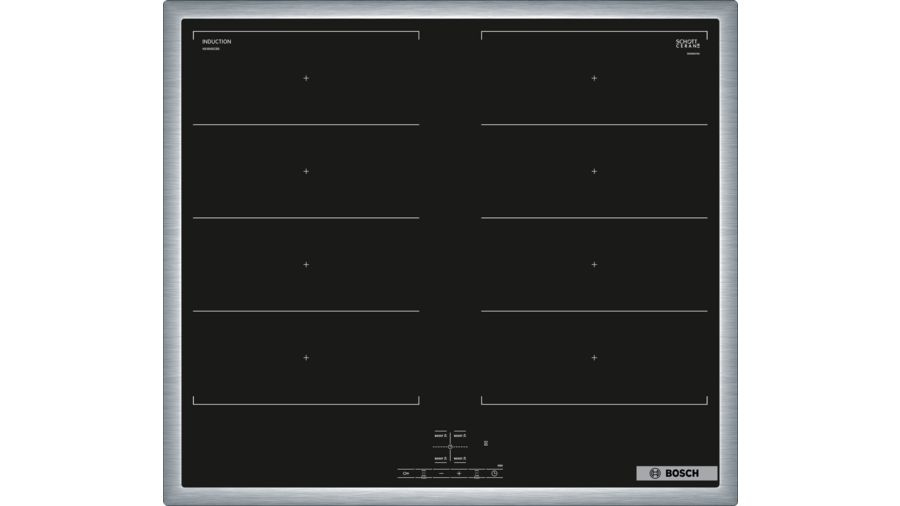The width and height of the screenshot is (900, 506).
Task: Tap third-from-top cross marker on right side
Action: tap(594, 265)
